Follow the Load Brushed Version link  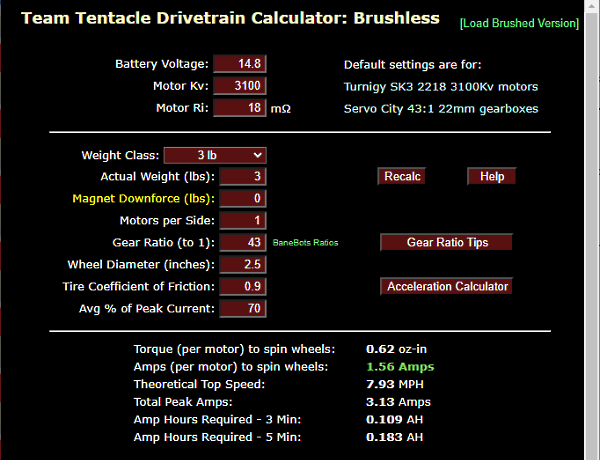tap(518, 23)
